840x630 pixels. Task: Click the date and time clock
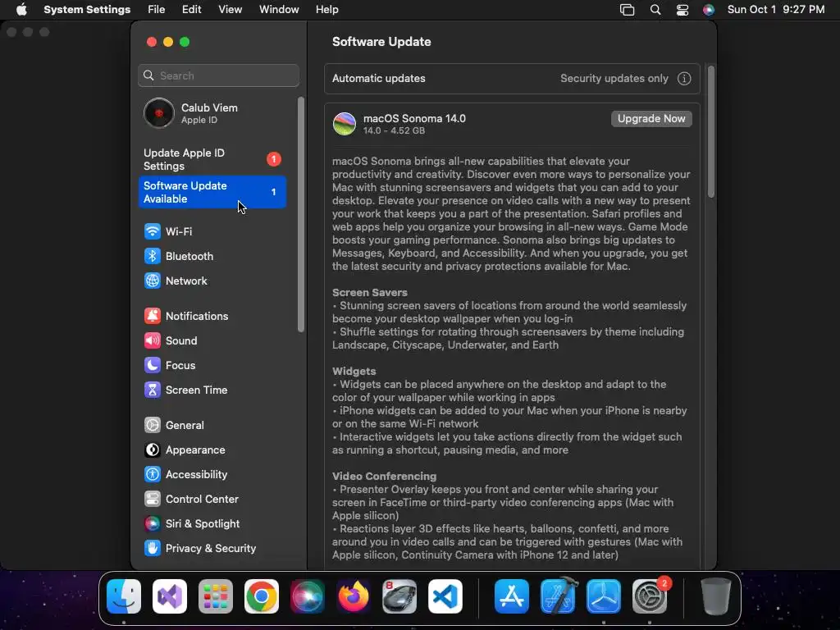776,10
